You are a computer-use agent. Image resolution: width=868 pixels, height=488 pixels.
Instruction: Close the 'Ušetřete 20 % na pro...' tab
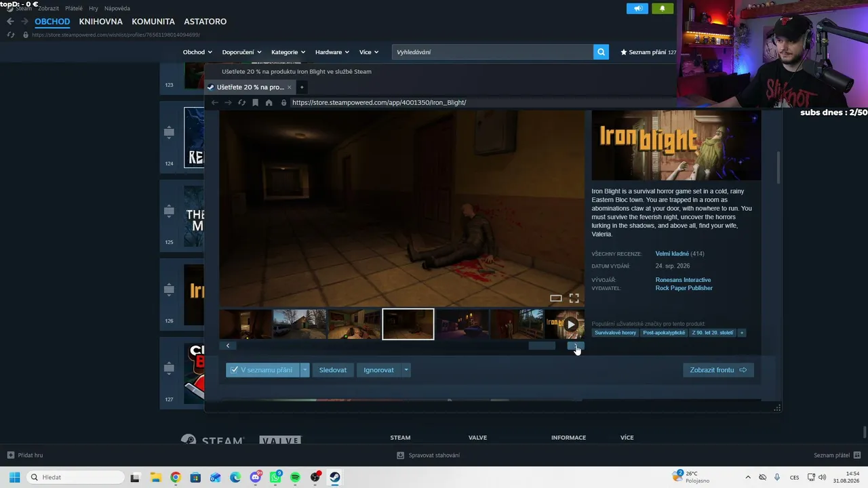(290, 87)
